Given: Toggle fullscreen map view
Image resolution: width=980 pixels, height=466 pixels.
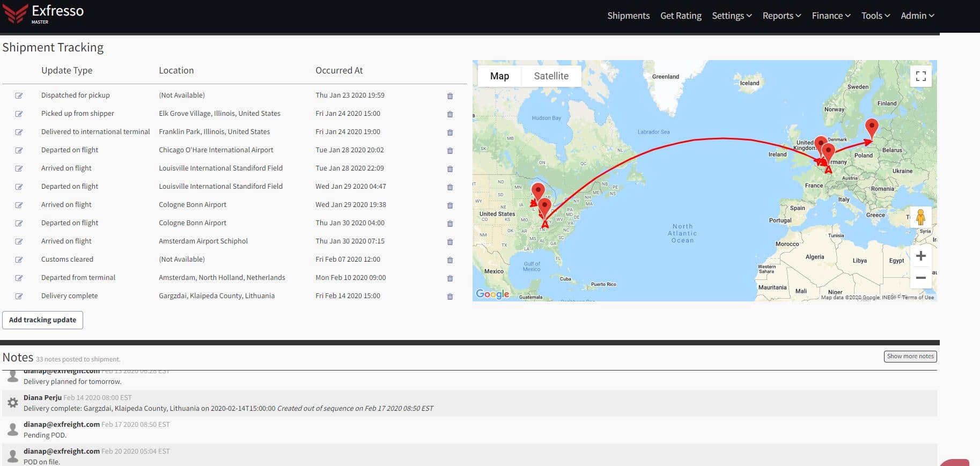Looking at the screenshot, I should [921, 76].
